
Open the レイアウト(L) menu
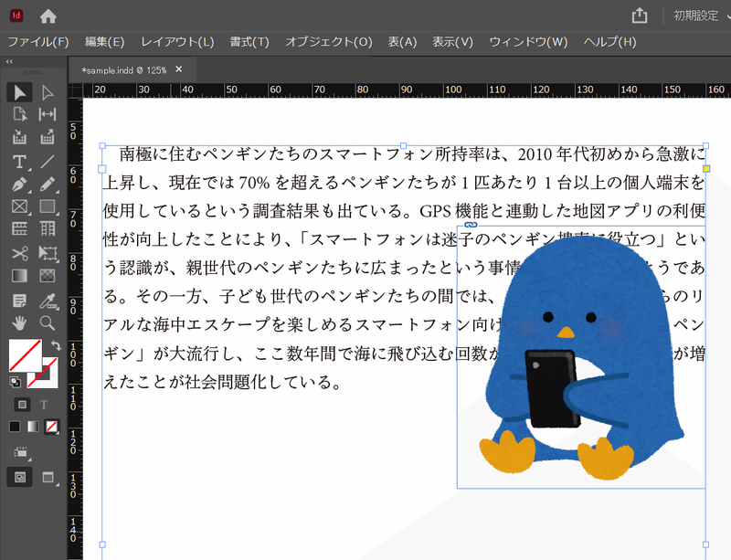click(177, 42)
